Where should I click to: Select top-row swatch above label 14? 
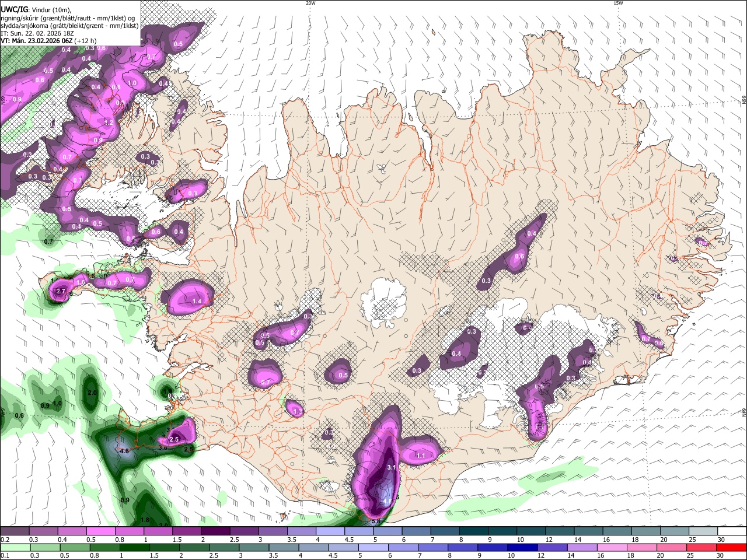[589, 531]
